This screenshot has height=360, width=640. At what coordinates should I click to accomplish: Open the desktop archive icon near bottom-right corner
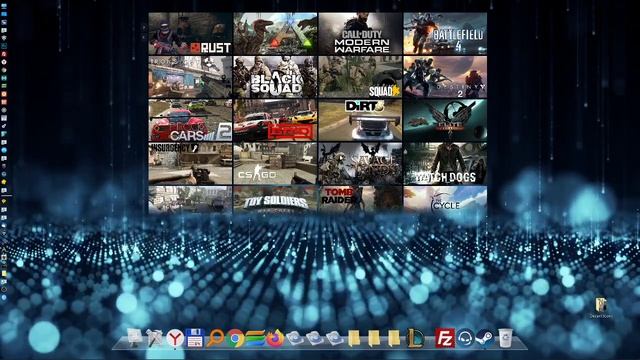click(x=600, y=305)
